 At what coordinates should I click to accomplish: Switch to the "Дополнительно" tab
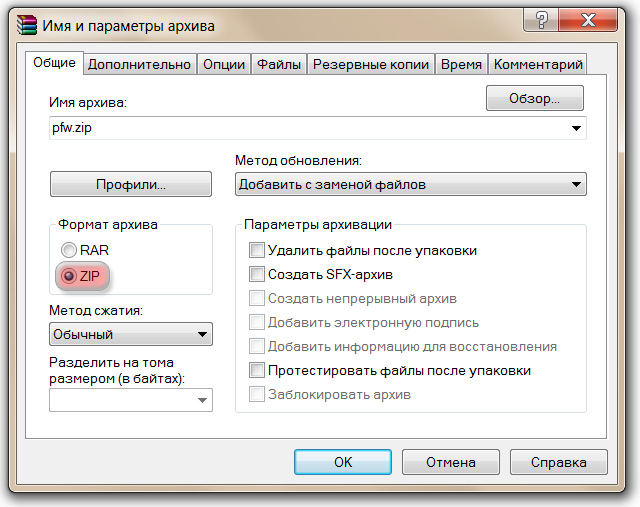(x=139, y=64)
